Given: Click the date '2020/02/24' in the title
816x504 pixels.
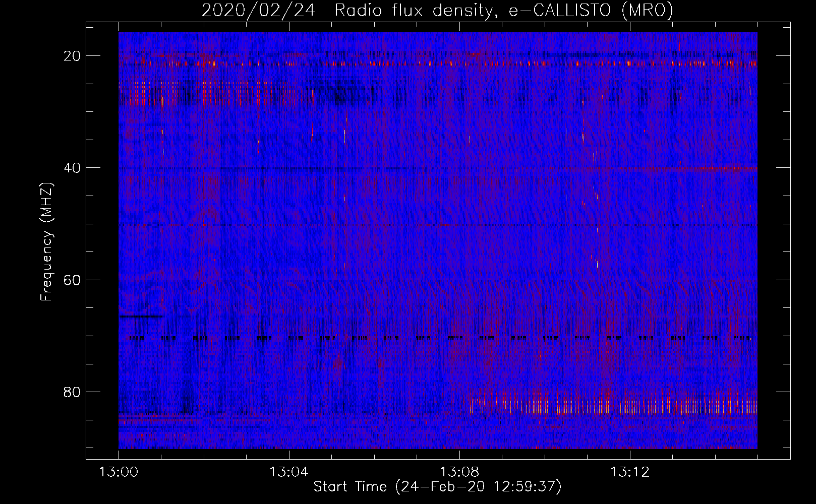Looking at the screenshot, I should pyautogui.click(x=259, y=10).
